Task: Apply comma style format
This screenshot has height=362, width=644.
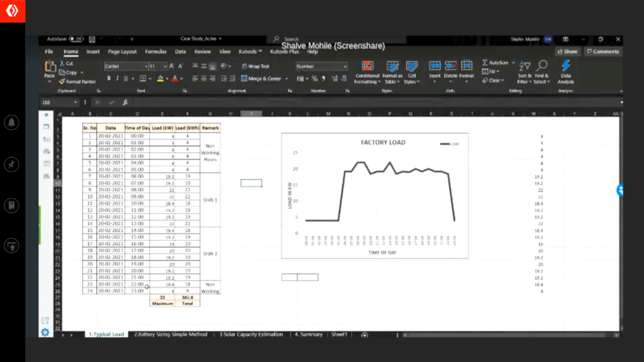Action: click(x=324, y=79)
